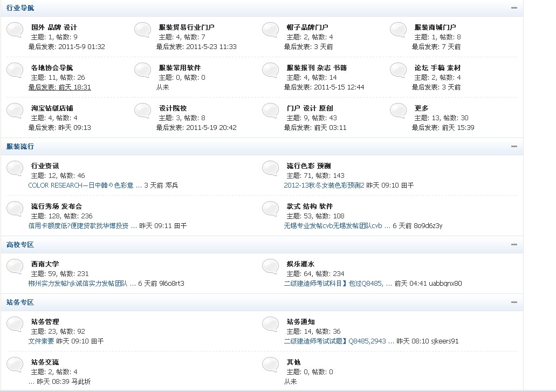The height and width of the screenshot is (392, 556).
Task: Click 最后发表: 前天 18:31 under 各地协会导航
Action: (x=59, y=87)
